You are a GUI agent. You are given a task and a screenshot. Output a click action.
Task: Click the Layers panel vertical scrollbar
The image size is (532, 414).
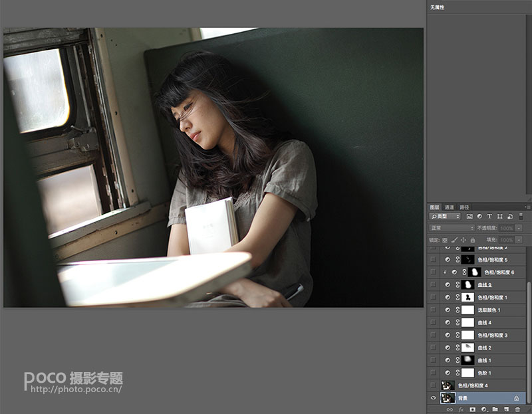point(529,341)
